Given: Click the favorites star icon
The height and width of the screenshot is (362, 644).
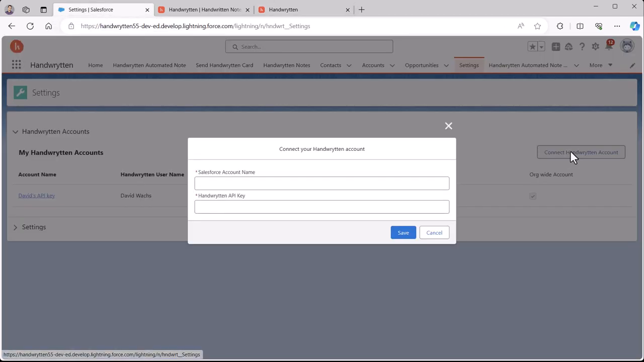Looking at the screenshot, I should [532, 47].
